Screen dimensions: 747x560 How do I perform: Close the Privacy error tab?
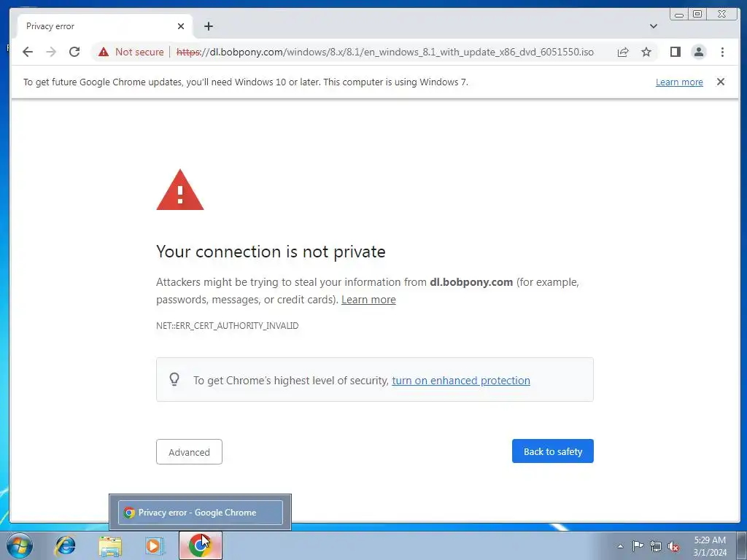181,26
